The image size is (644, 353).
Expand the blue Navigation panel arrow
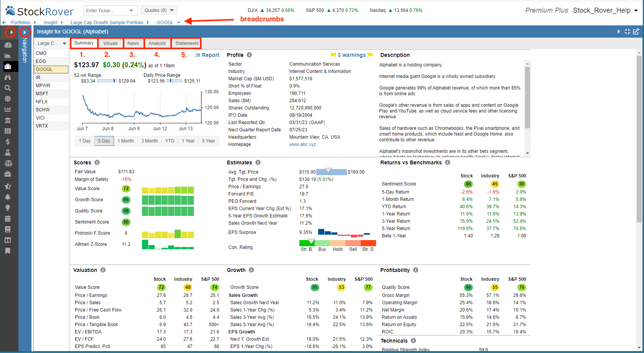[x=25, y=32]
